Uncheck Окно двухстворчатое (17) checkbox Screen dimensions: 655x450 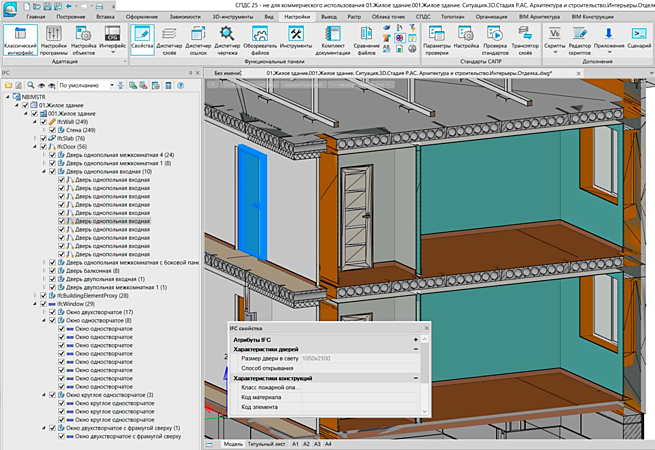[x=53, y=312]
